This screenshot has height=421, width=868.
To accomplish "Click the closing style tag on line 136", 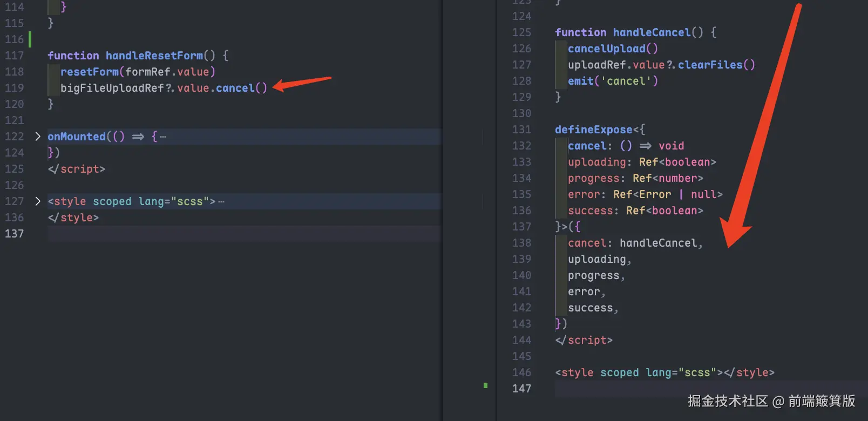I will [73, 218].
